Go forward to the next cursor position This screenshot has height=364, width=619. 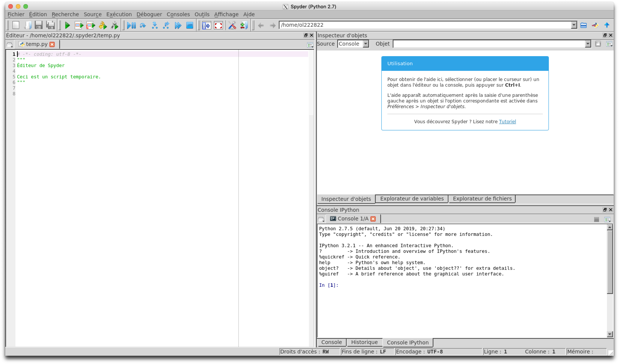tap(273, 25)
